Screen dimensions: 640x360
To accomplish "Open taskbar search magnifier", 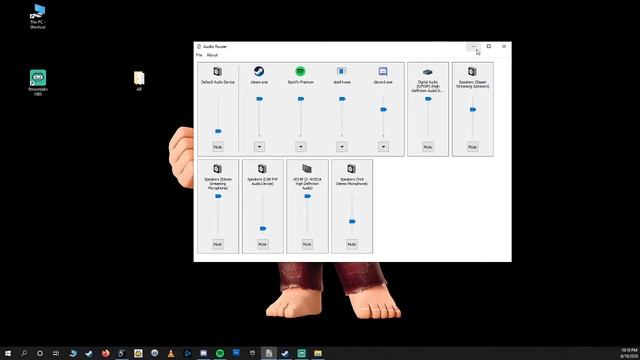I will click(24, 353).
